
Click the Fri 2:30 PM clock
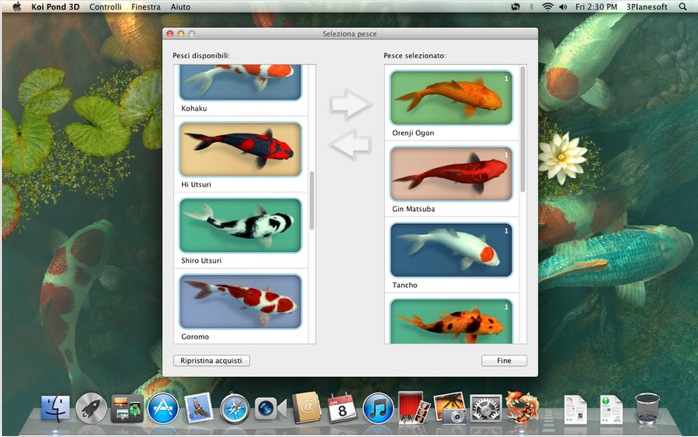[x=596, y=7]
